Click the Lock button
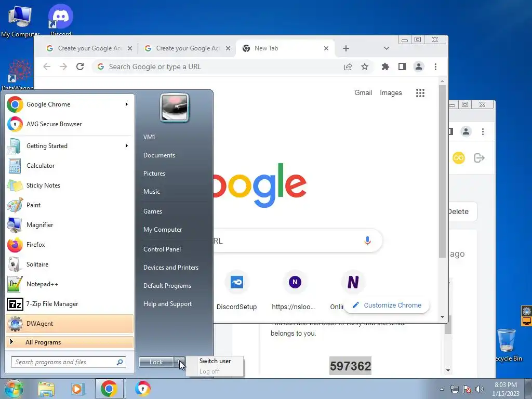Screen dimensions: 532x399 click(156, 362)
